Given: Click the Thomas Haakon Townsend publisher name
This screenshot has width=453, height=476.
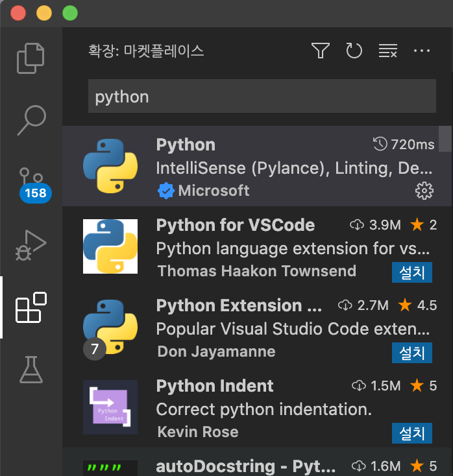Looking at the screenshot, I should [257, 271].
